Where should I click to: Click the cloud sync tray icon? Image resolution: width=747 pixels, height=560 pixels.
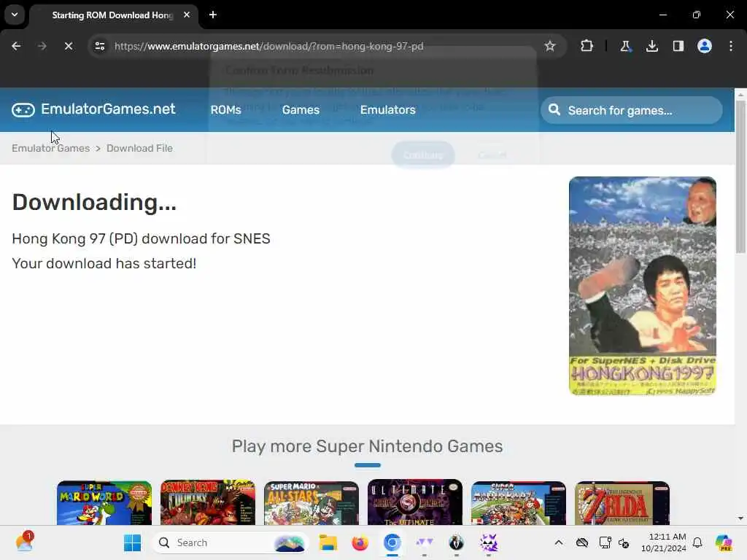tap(581, 542)
